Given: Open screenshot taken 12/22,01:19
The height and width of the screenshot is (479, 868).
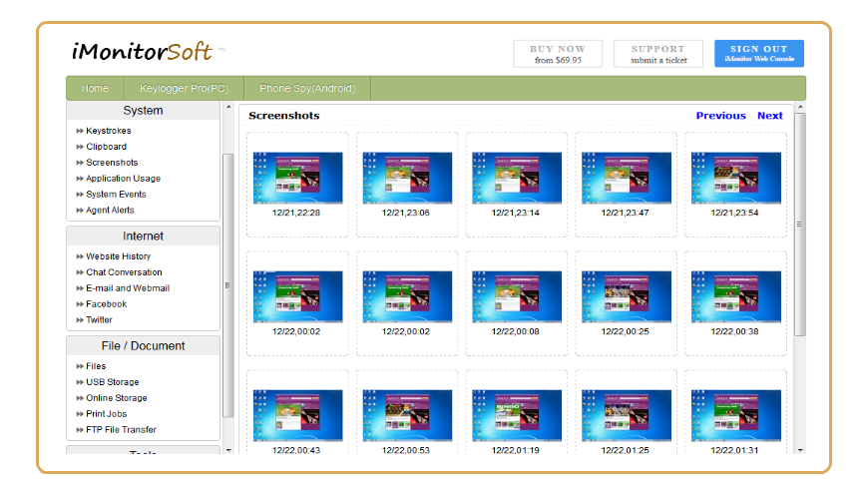Looking at the screenshot, I should point(517,416).
